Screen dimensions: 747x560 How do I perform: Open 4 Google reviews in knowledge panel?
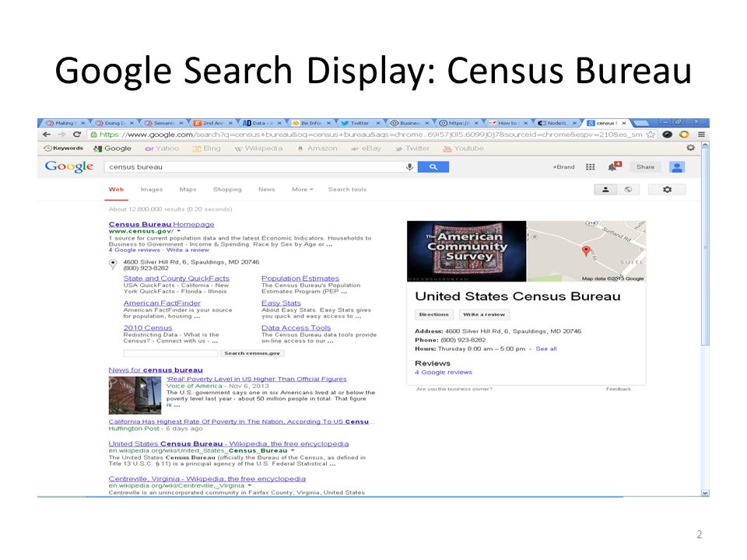(443, 373)
